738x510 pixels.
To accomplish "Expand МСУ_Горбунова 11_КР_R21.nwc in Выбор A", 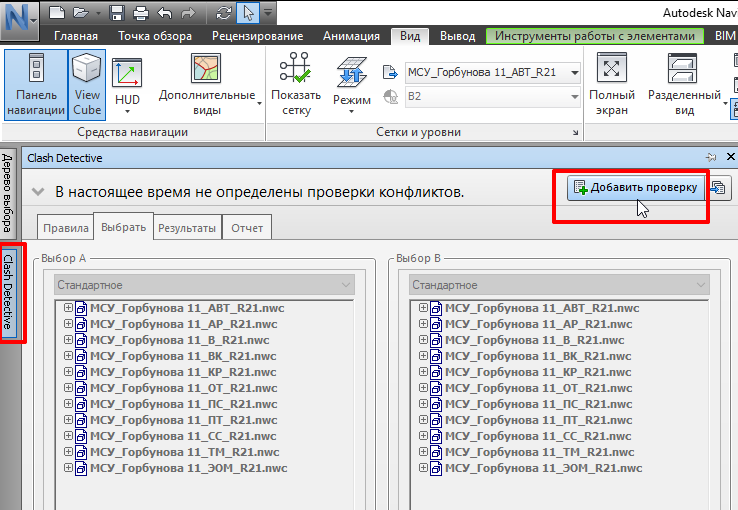I will [69, 372].
